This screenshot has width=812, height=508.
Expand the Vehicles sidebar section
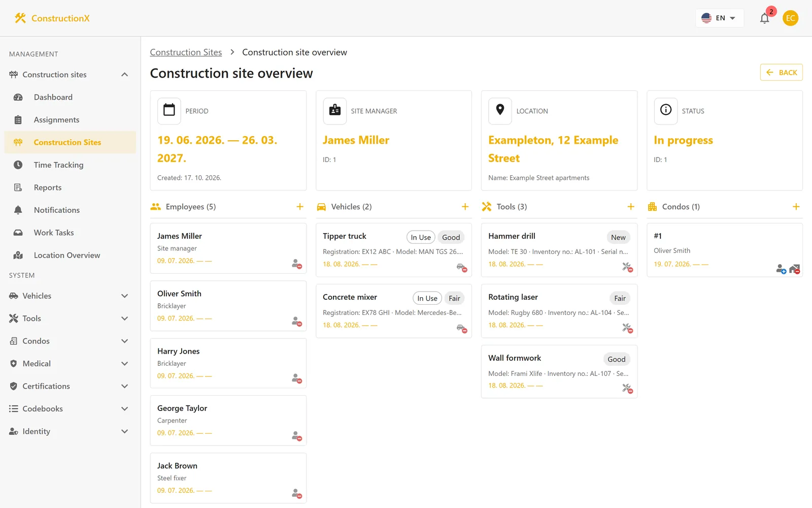pos(69,296)
